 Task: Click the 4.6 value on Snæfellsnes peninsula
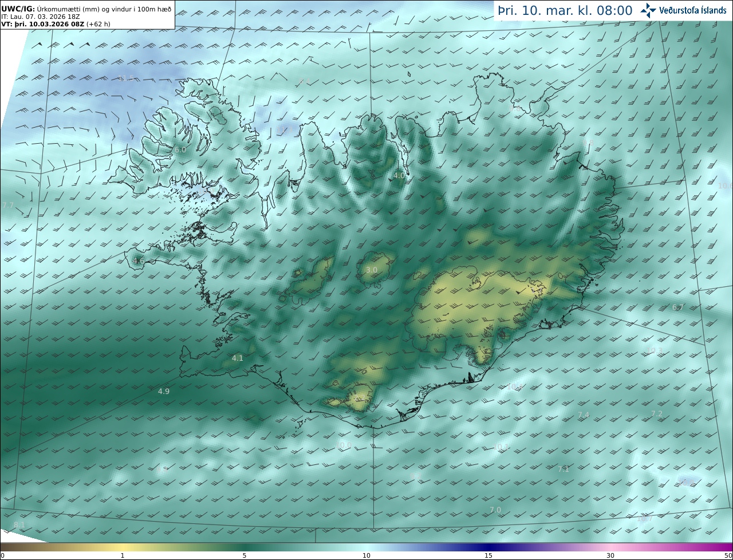139,261
